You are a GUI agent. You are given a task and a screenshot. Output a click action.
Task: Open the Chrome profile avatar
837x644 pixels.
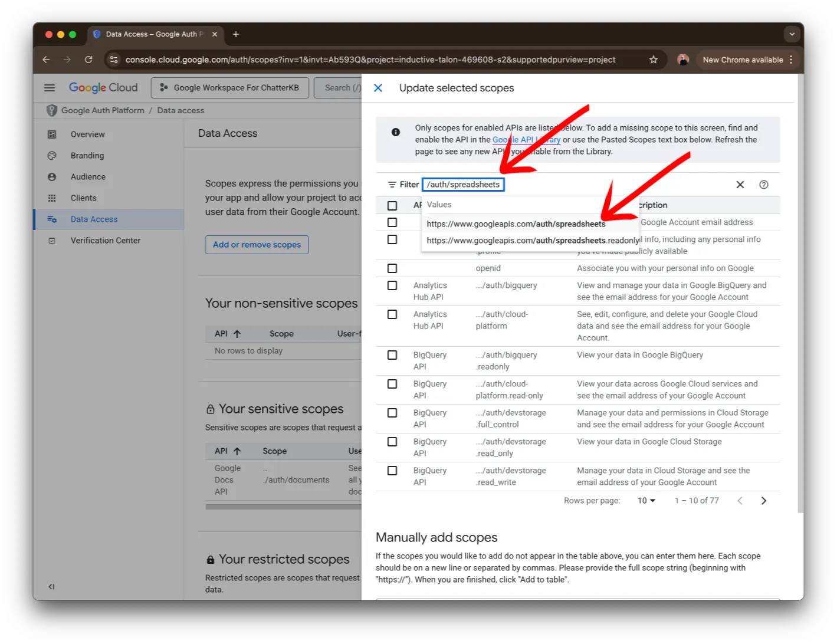pos(683,60)
